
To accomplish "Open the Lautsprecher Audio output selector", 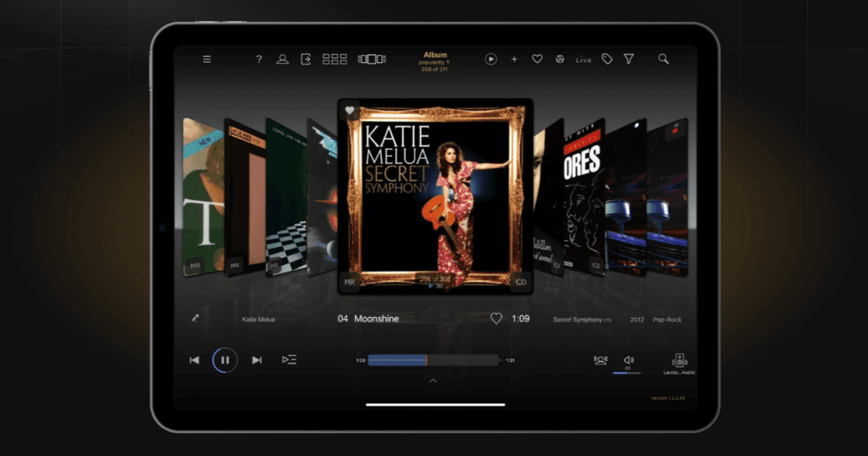I will coord(678,362).
